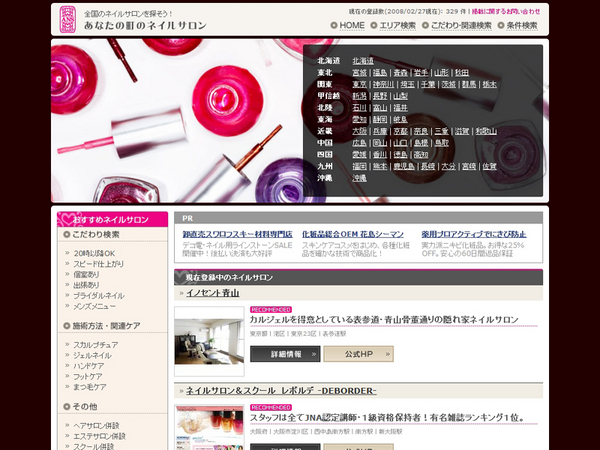The width and height of the screenshot is (600, 450).
Task: Click the 現在登録中のネイルサロン section header
Action: [358, 277]
